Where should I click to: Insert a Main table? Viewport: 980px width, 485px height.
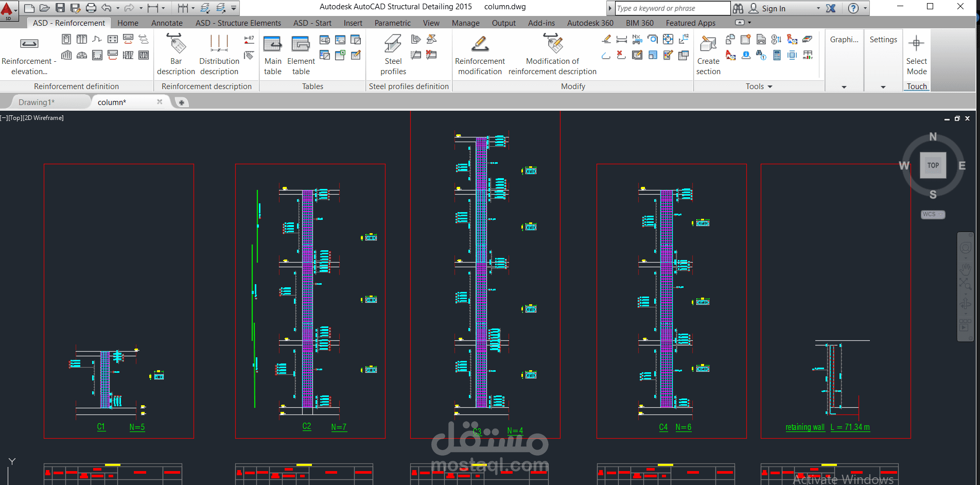pos(272,53)
